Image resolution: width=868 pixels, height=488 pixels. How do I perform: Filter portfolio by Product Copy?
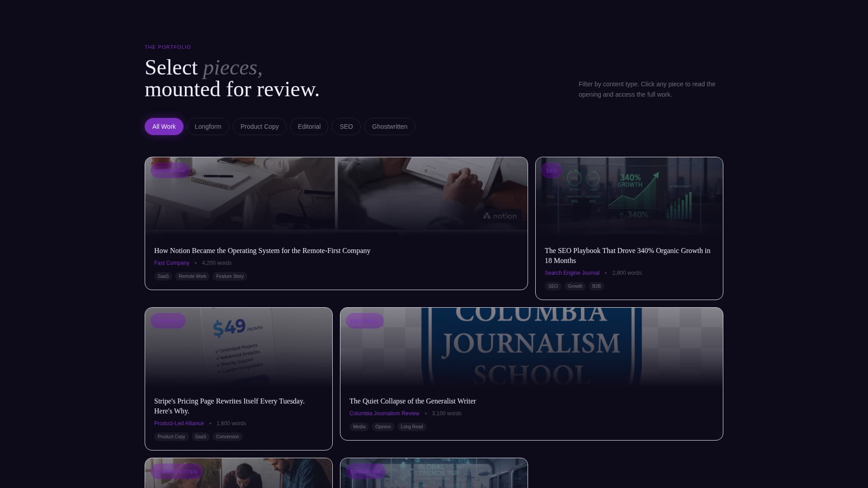pyautogui.click(x=259, y=127)
